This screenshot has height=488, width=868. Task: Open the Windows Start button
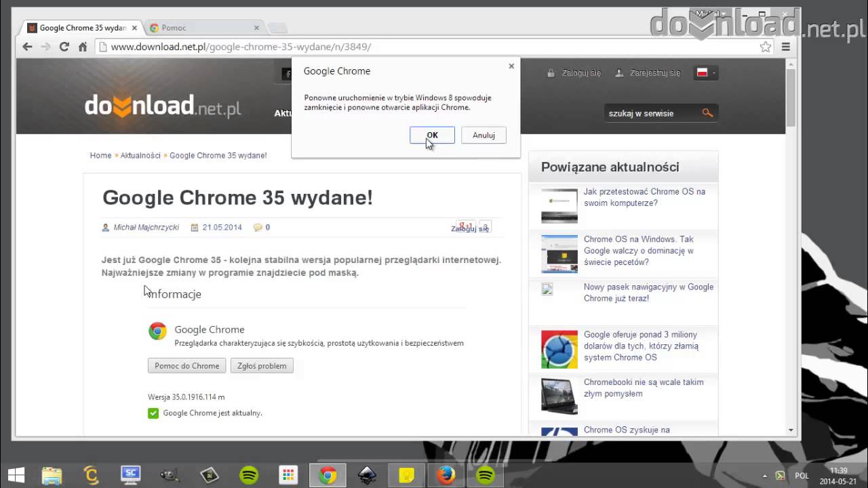tap(16, 475)
